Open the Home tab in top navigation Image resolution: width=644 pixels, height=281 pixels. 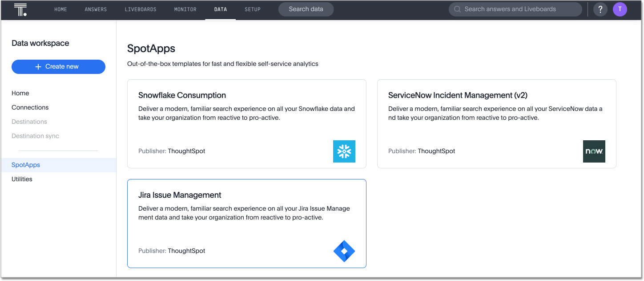point(60,9)
